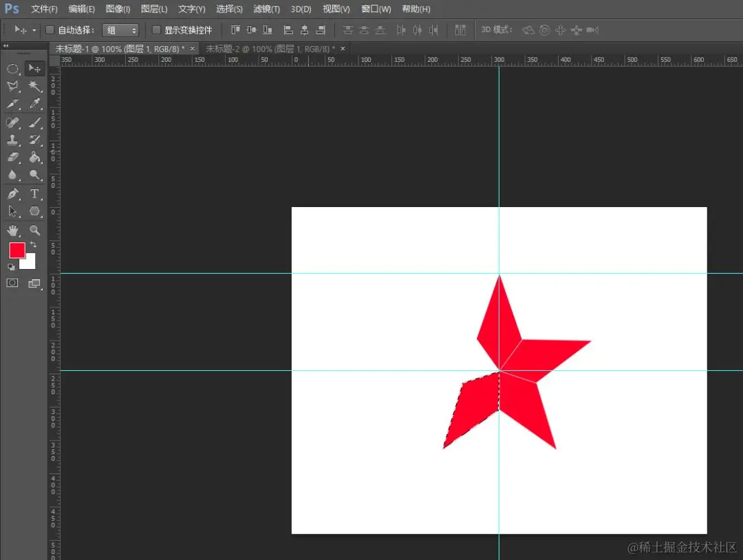The width and height of the screenshot is (743, 560).
Task: Open the 编辑(E) menu
Action: tap(81, 9)
